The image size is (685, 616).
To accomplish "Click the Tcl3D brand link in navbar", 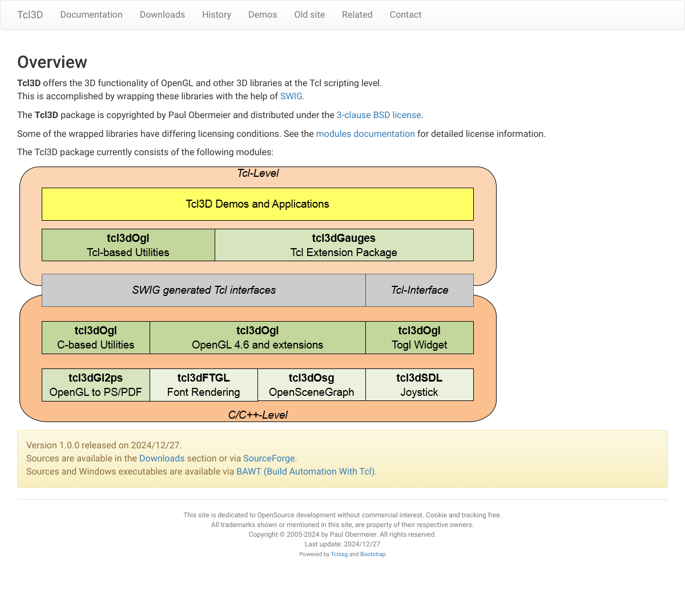I will pos(30,15).
